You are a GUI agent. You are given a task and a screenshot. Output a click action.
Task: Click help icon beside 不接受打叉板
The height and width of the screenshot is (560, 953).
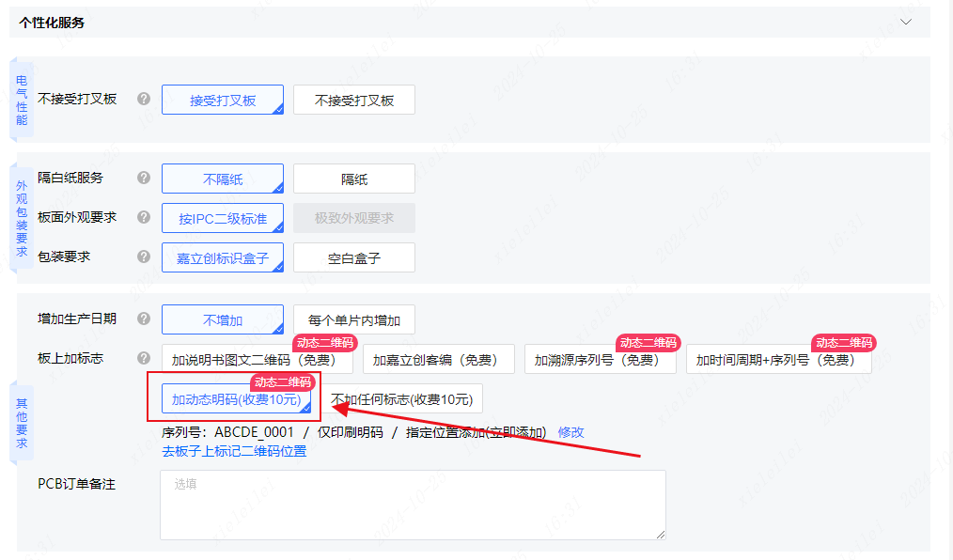[144, 99]
